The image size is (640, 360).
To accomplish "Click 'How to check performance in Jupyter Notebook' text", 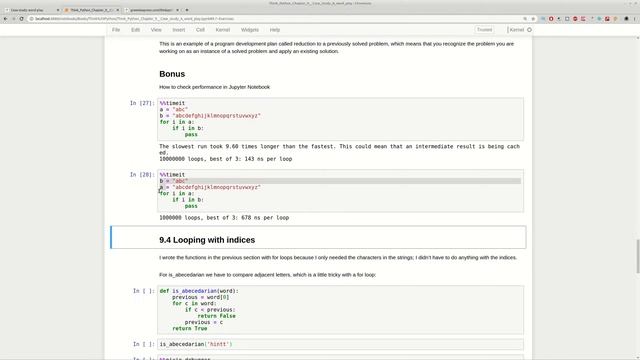I will [214, 87].
